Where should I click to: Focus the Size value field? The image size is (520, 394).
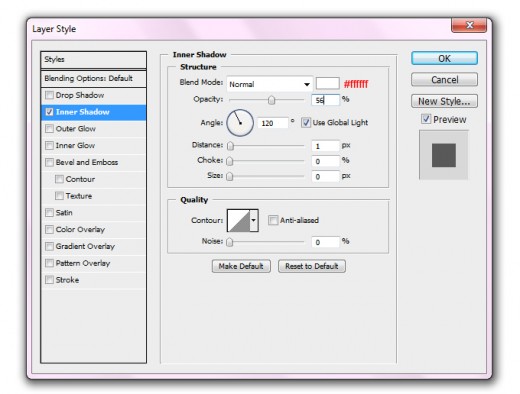[x=326, y=176]
